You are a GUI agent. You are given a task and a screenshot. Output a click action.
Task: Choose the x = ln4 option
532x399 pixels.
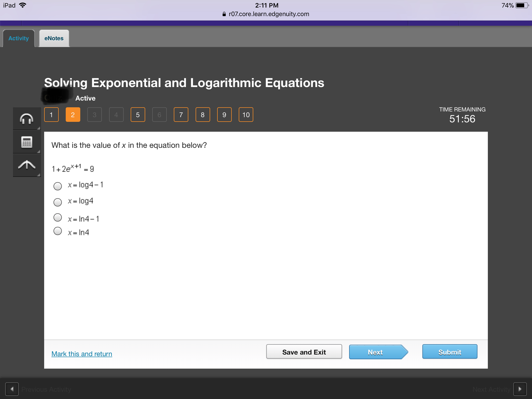click(x=57, y=231)
